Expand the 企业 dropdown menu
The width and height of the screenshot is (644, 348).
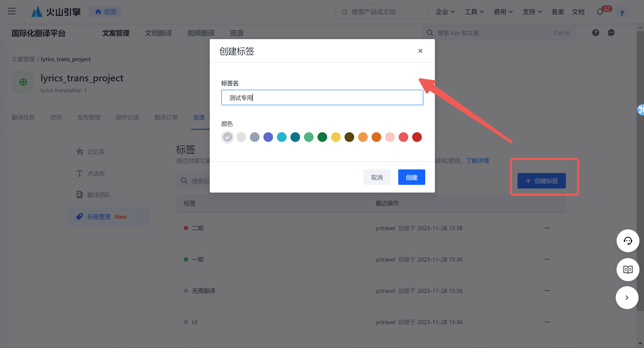[x=445, y=12]
